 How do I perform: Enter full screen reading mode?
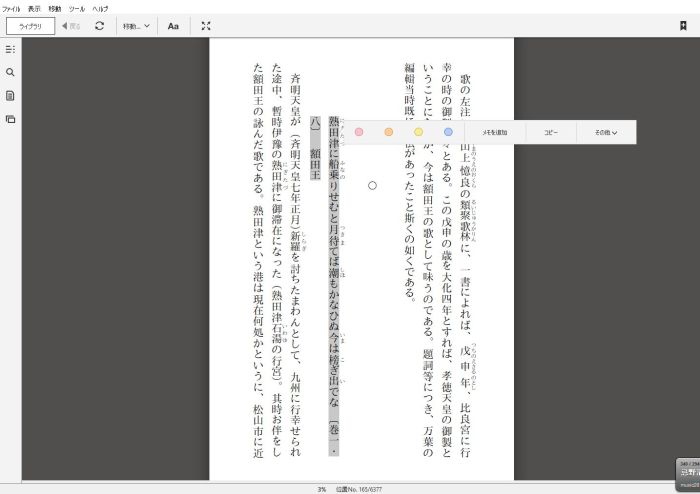(x=206, y=26)
